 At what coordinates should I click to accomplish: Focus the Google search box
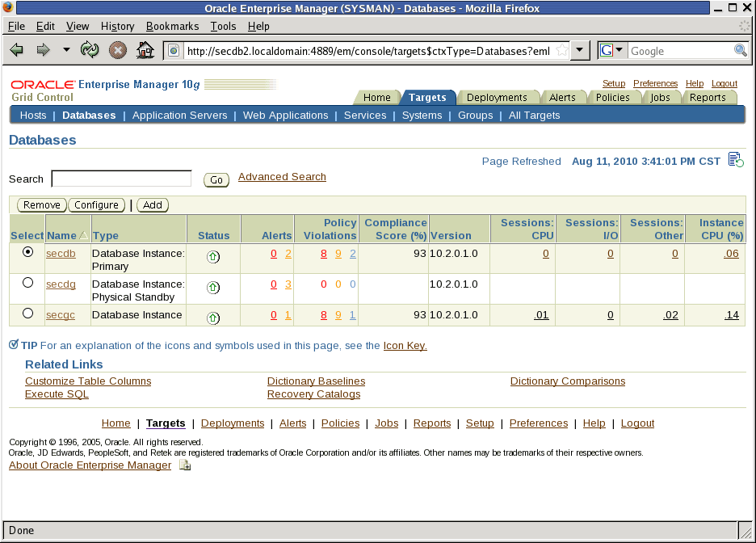coord(680,51)
